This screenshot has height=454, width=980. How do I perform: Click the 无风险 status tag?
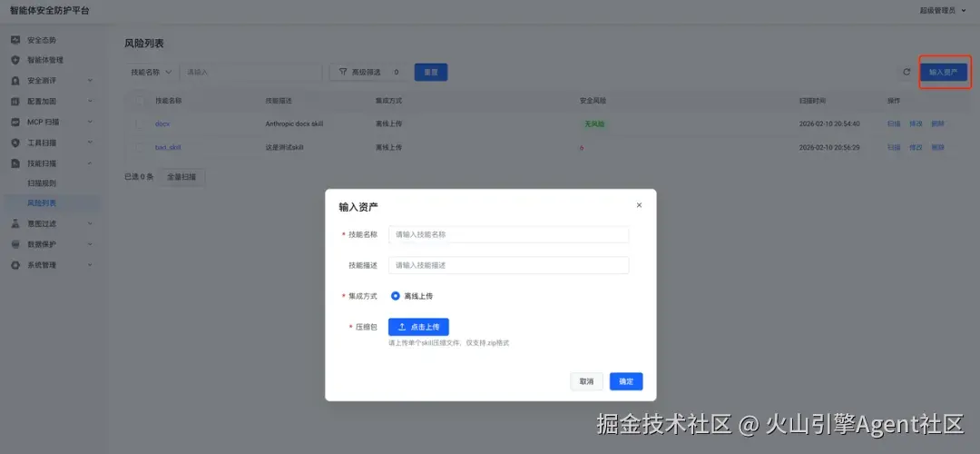(594, 123)
